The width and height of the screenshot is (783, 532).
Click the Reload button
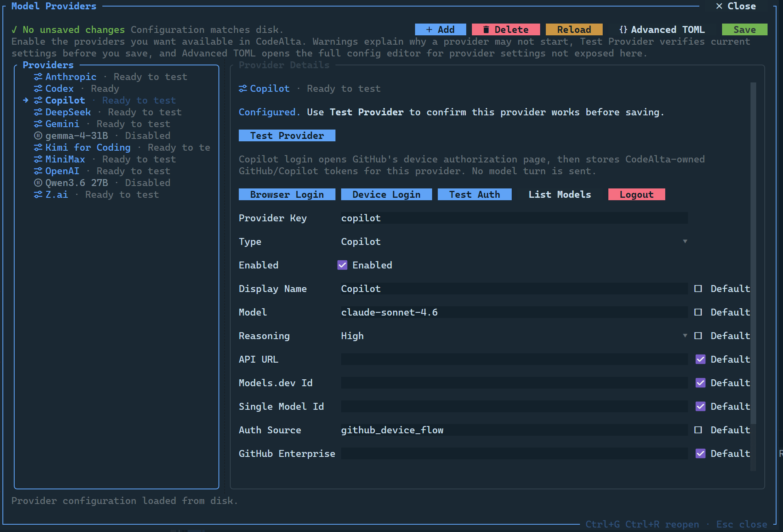click(x=574, y=30)
